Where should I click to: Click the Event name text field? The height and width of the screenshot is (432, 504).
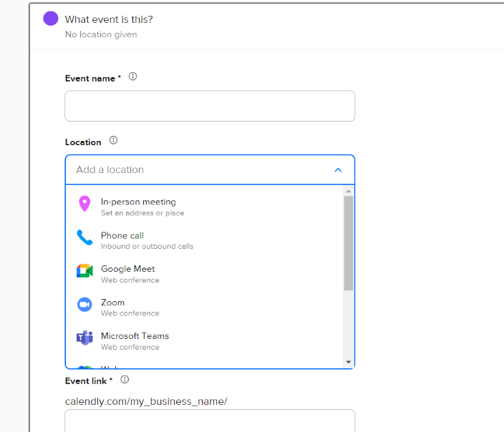click(210, 106)
